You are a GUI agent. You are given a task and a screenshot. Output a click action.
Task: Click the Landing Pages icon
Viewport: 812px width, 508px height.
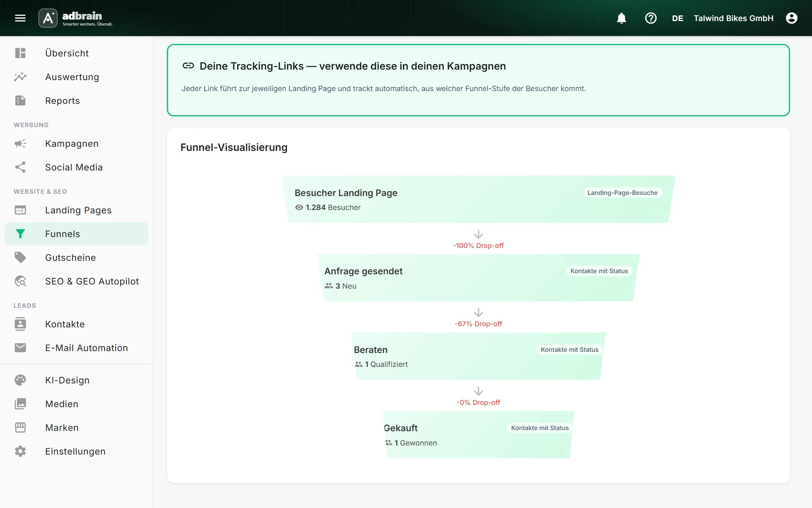point(20,210)
